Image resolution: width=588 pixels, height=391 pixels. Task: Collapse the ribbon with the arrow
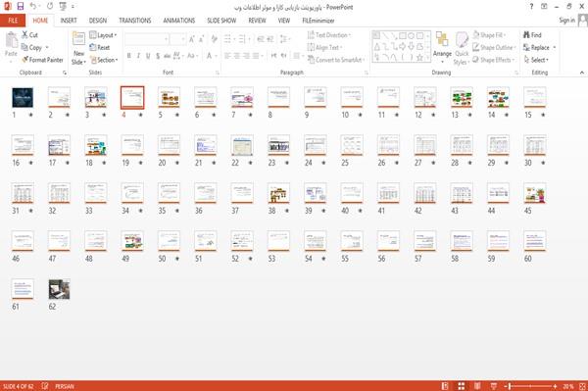coord(582,73)
